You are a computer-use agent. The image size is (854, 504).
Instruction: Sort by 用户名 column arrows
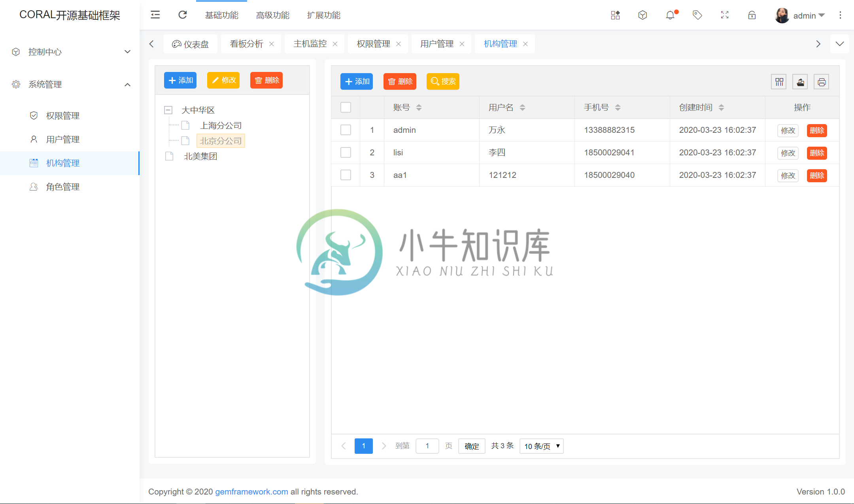[523, 108]
